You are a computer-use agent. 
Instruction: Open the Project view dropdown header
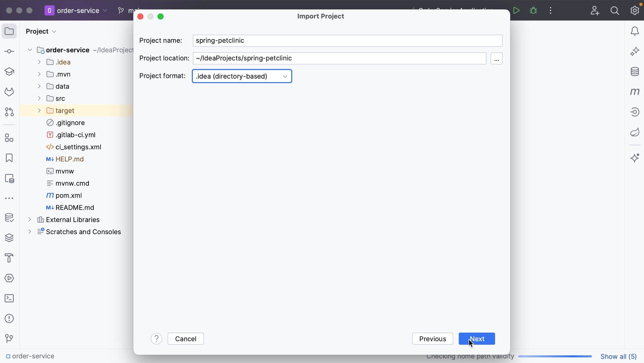pos(41,31)
